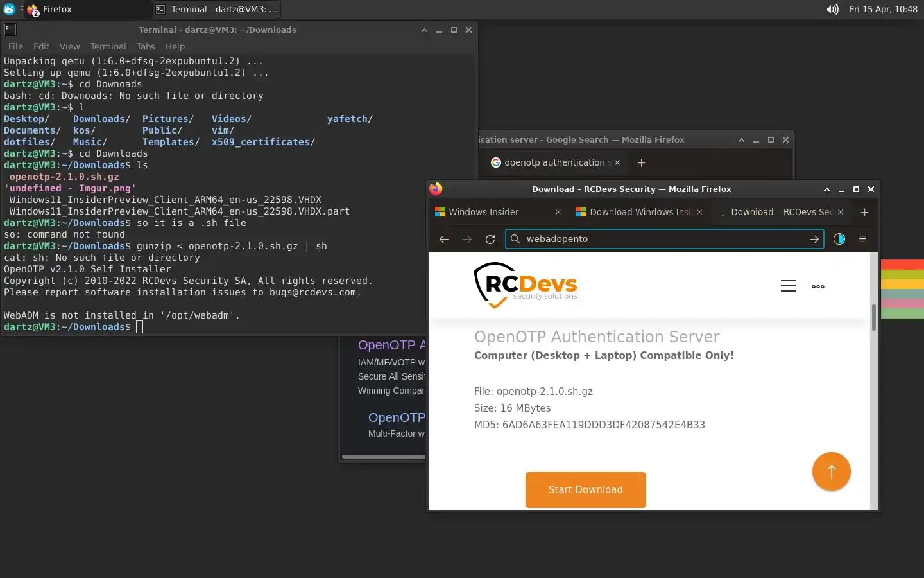924x578 pixels.
Task: Close the Windows Insider tab
Action: (x=558, y=212)
